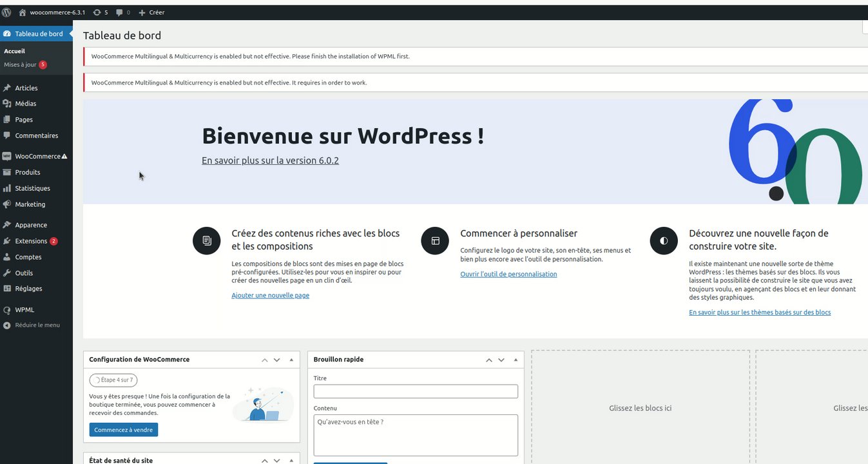Click the Commencer à personnaliser heading
The width and height of the screenshot is (868, 464).
[x=519, y=233]
